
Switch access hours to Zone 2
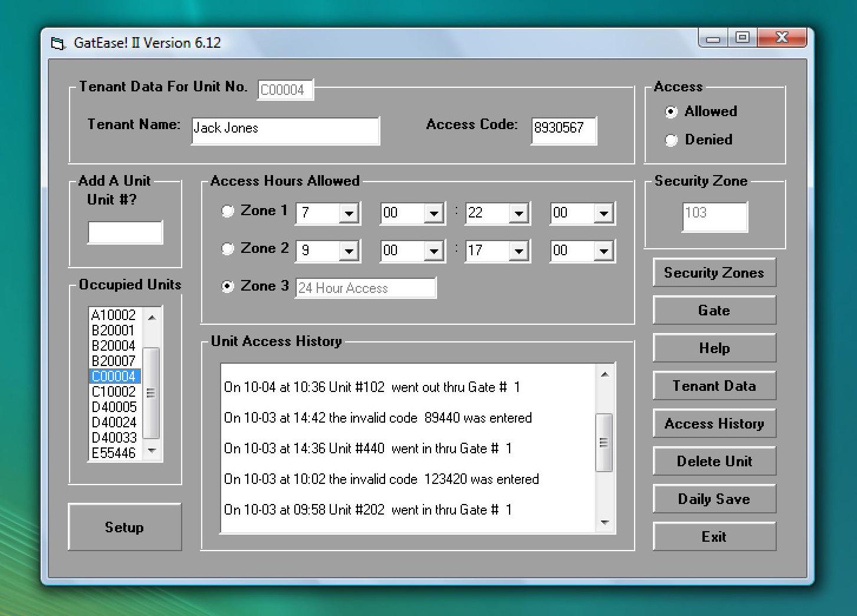pos(227,249)
